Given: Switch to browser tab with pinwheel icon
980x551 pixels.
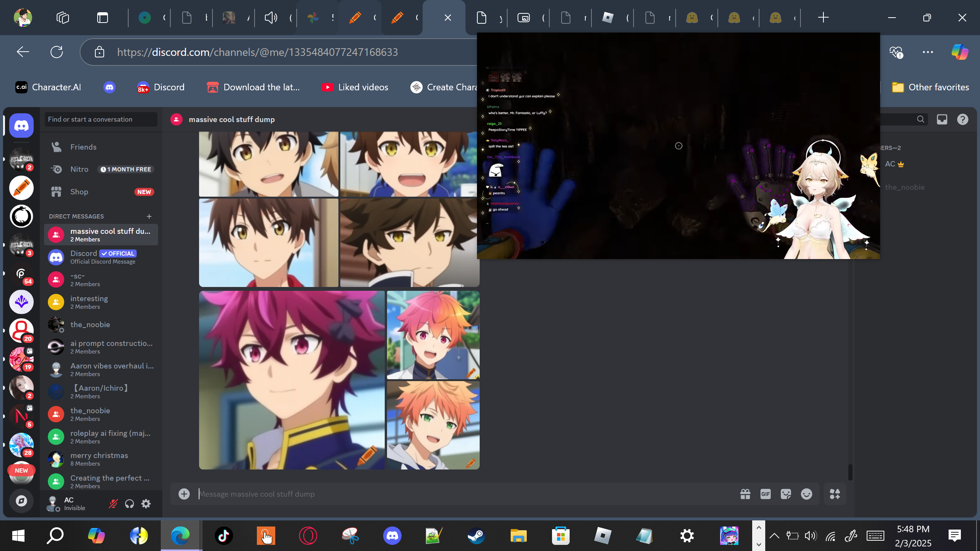Looking at the screenshot, I should 318,18.
